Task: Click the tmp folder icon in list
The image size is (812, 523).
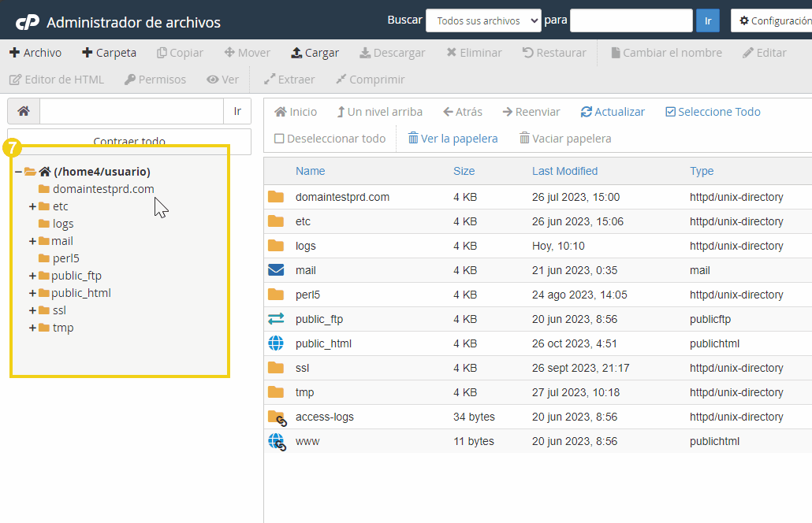Action: click(276, 392)
